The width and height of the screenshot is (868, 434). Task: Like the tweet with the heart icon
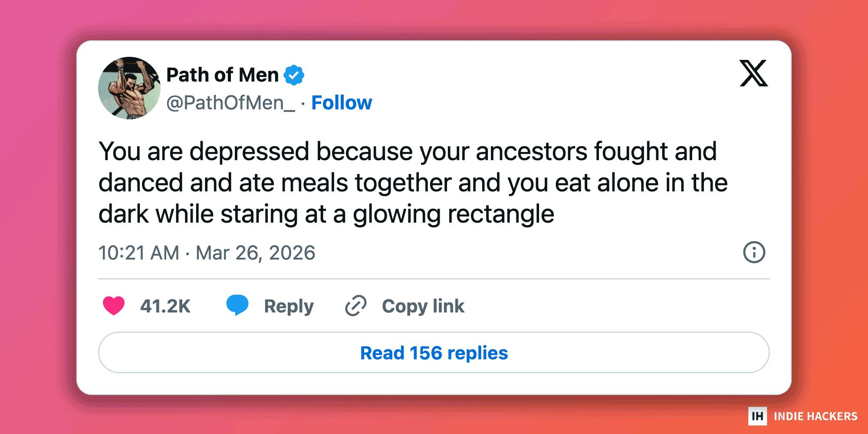click(114, 306)
